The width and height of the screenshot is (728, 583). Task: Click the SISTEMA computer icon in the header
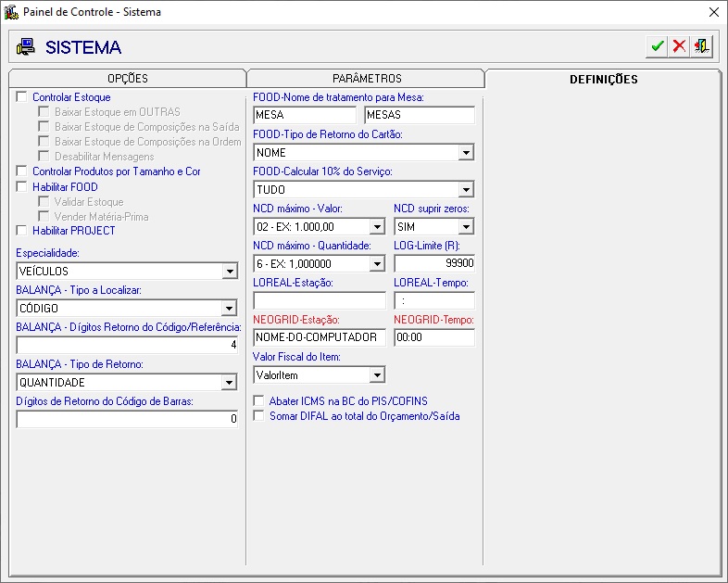(x=26, y=47)
